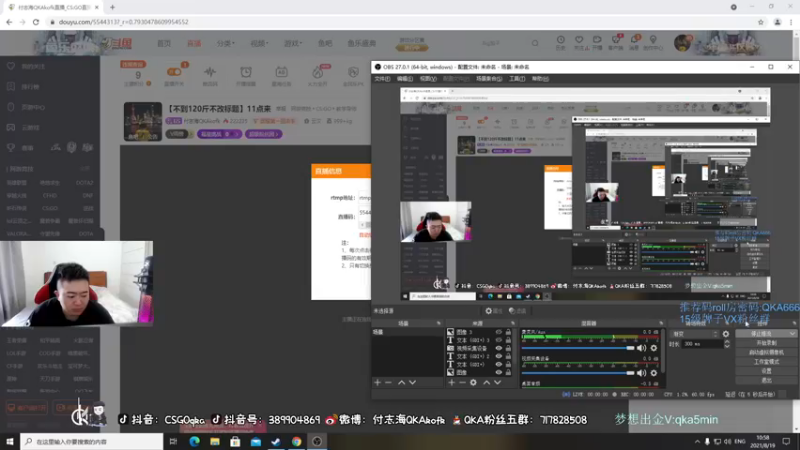Open OBS File menu (文件)
Viewport: 800px width, 450px height.
tap(382, 79)
